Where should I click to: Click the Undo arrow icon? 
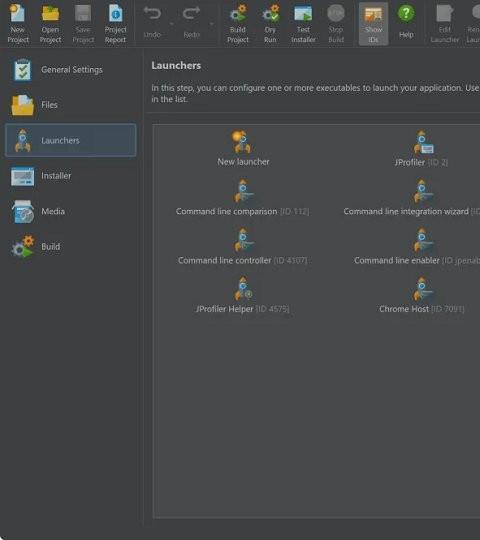click(x=152, y=14)
